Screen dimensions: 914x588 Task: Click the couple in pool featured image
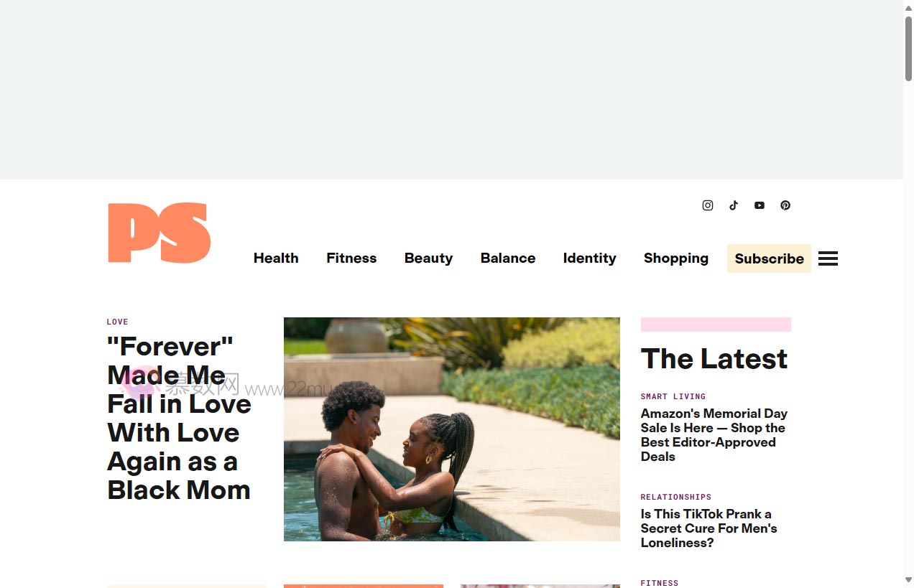click(x=452, y=429)
